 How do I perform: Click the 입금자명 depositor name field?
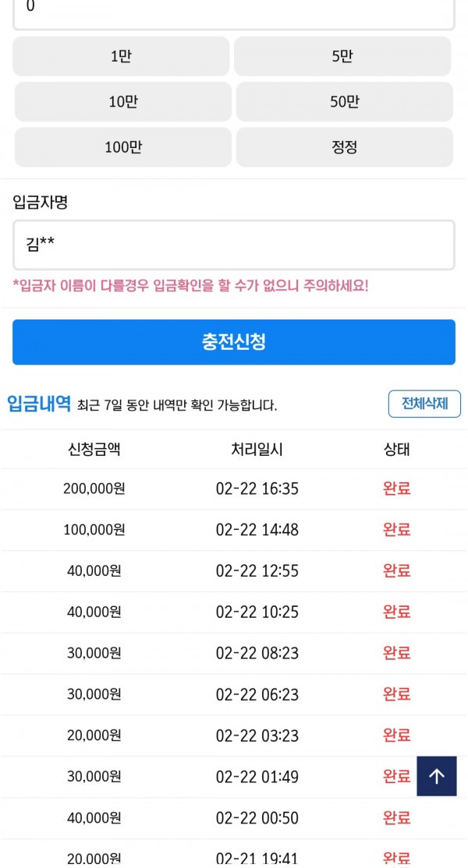point(234,245)
